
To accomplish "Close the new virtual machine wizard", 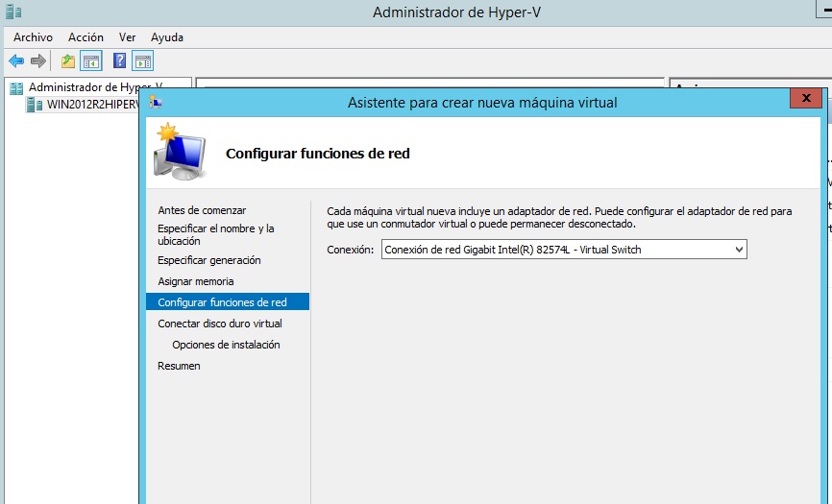I will [804, 99].
